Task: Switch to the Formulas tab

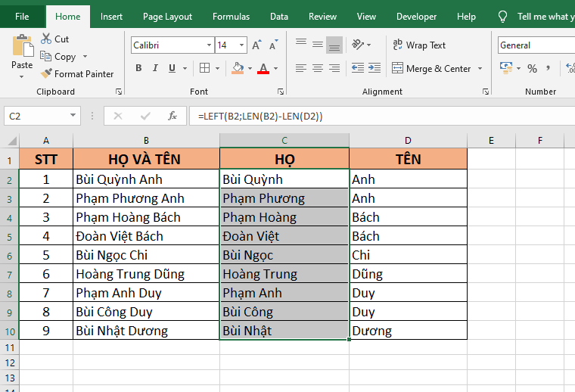Action: 231,17
